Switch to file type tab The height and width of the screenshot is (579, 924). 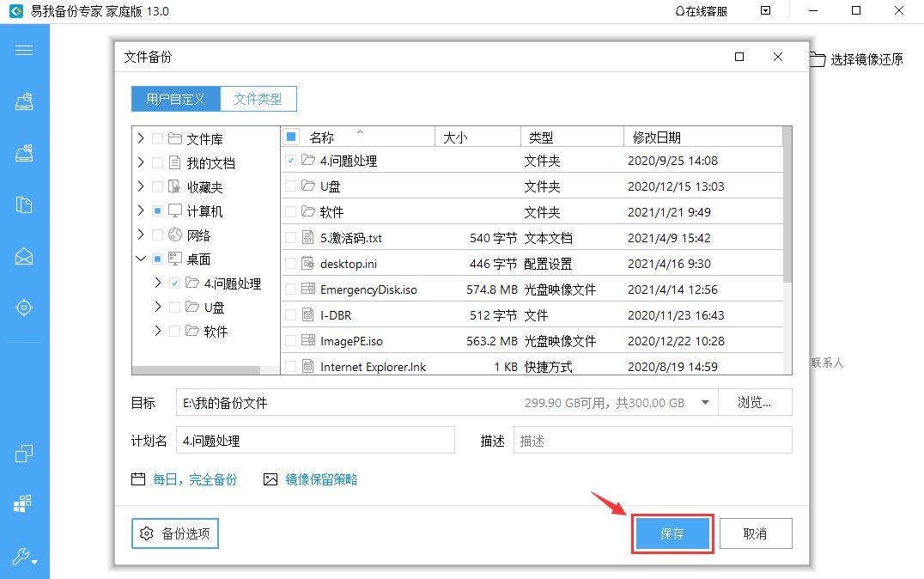258,99
